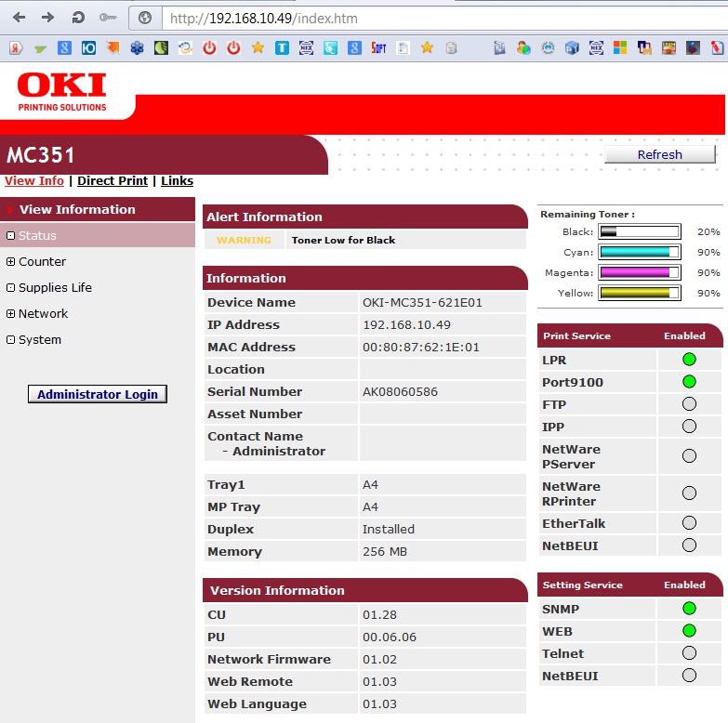Open the colorful people bookmark icon
This screenshot has width=728, height=723.
(523, 47)
